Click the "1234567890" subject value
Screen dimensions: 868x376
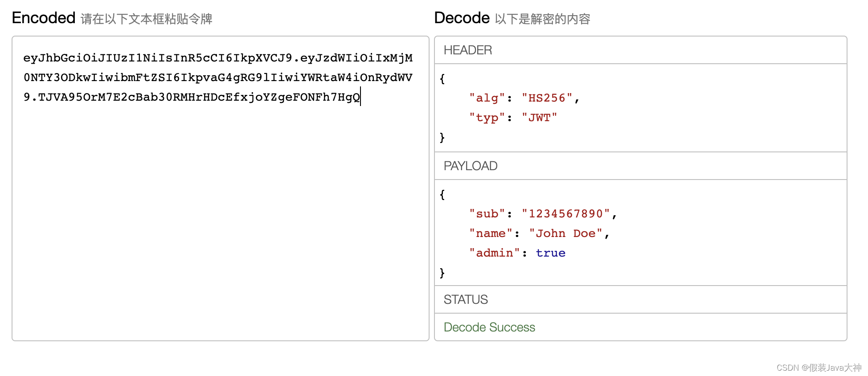click(565, 214)
